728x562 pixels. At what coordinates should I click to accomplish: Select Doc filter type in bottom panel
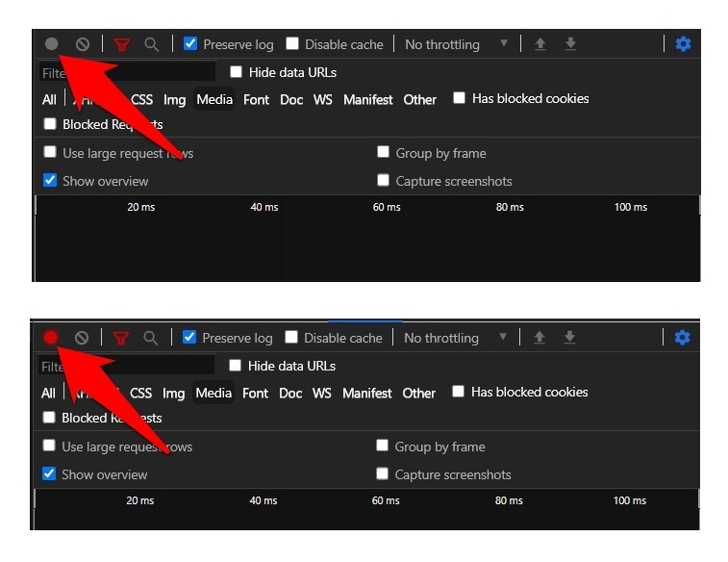tap(290, 394)
